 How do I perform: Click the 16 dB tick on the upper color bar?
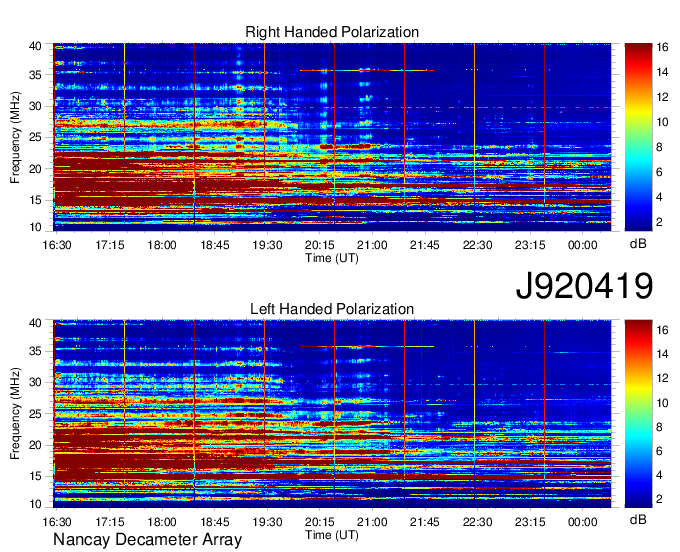click(x=662, y=47)
